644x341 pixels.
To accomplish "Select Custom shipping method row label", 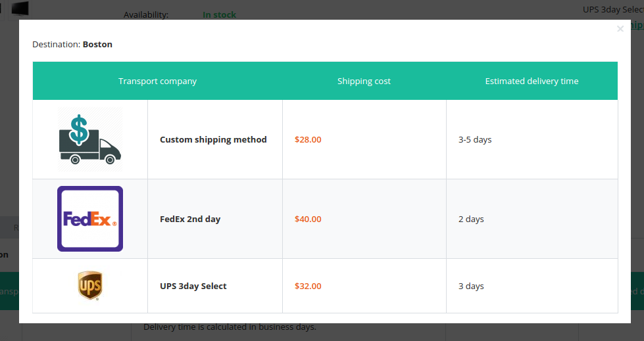I will (x=213, y=139).
